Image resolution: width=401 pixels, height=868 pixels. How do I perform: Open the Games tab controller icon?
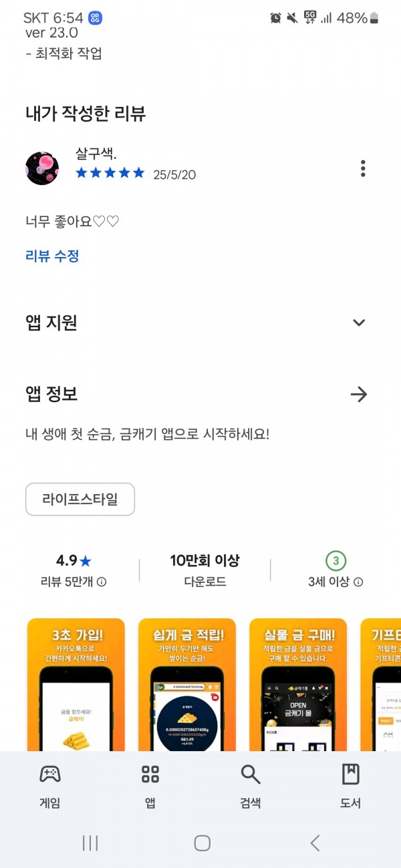tap(50, 775)
